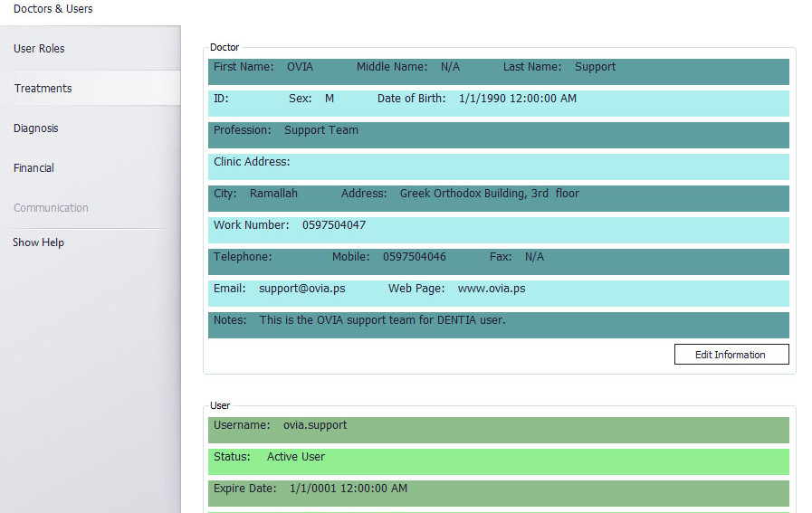Viewport: 812px width, 513px height.
Task: Click Show Help in the sidebar
Action: (38, 242)
